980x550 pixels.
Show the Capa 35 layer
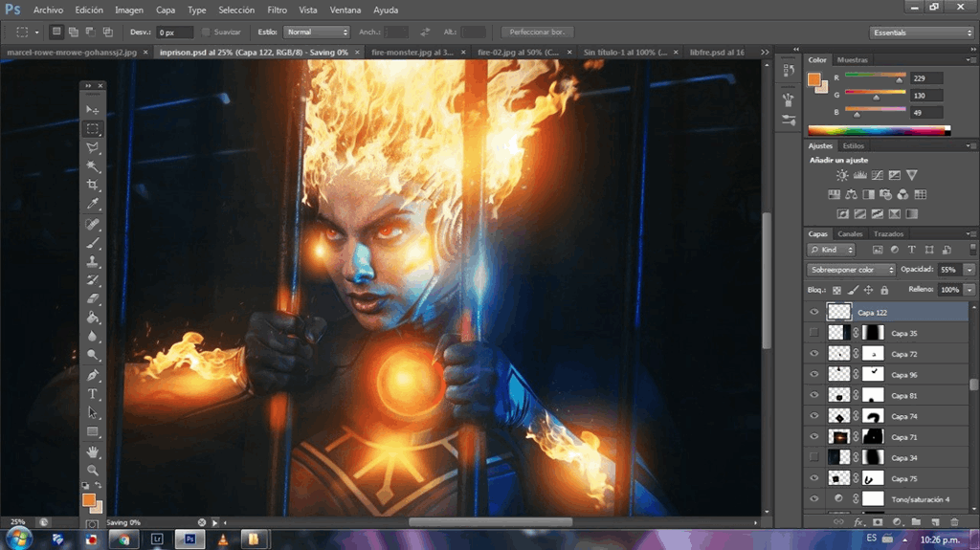(813, 333)
